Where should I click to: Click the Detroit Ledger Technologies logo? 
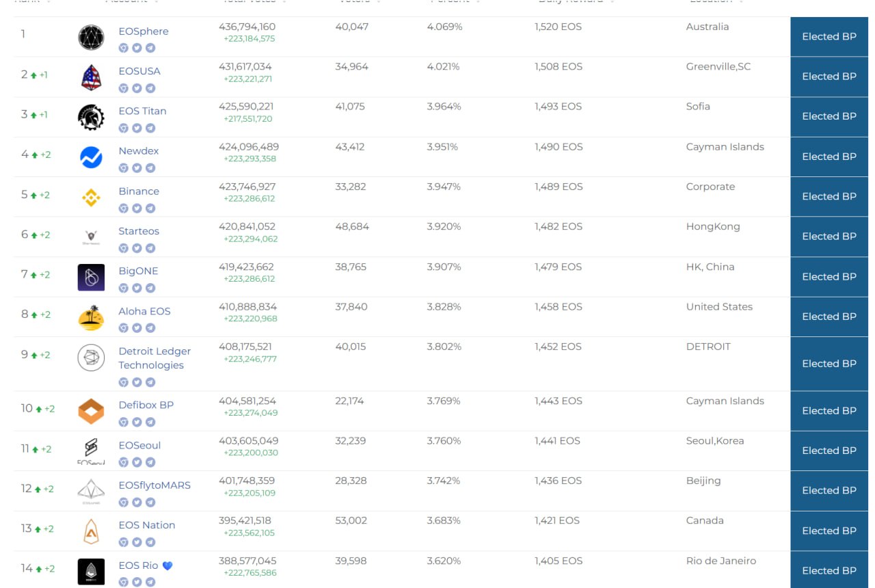(91, 358)
